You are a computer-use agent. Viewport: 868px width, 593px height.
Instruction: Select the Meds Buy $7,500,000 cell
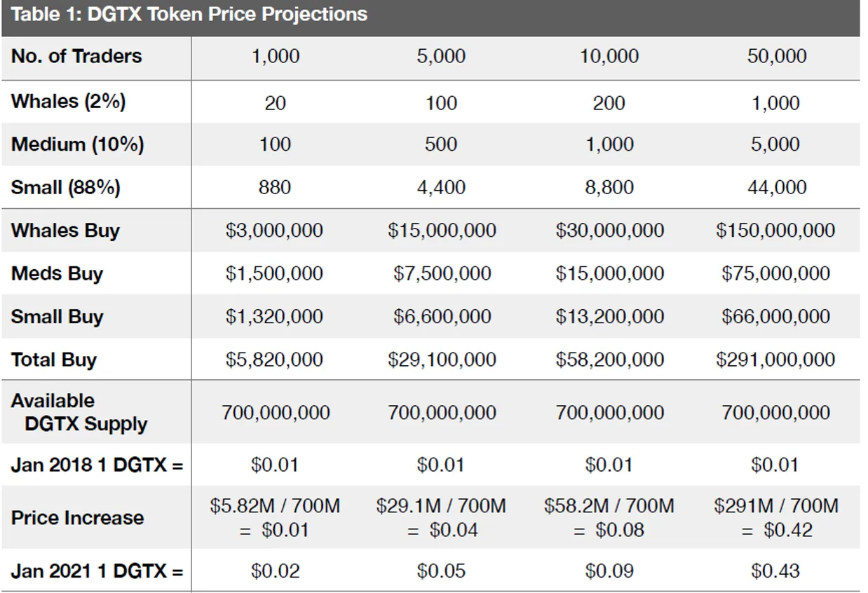[442, 273]
